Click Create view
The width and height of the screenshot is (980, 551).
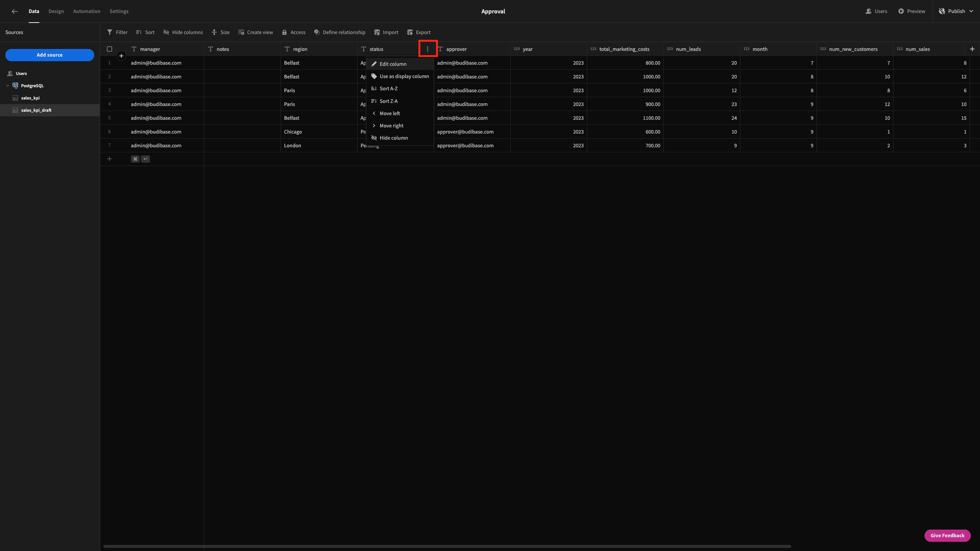(x=256, y=33)
